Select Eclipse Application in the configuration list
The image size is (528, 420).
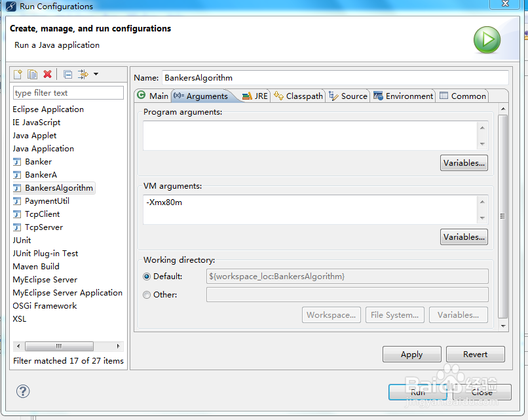click(48, 109)
